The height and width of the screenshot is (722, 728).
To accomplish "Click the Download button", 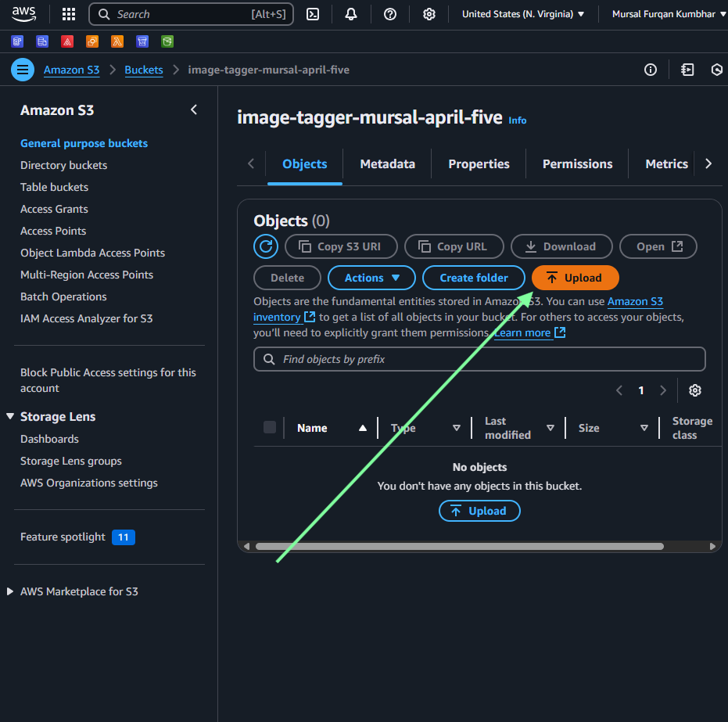I will coord(561,246).
